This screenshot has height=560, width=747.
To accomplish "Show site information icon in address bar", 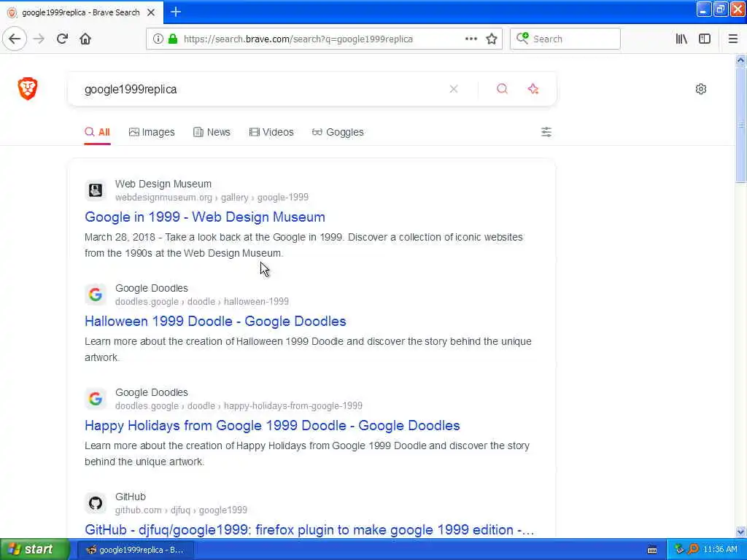I will click(x=158, y=39).
